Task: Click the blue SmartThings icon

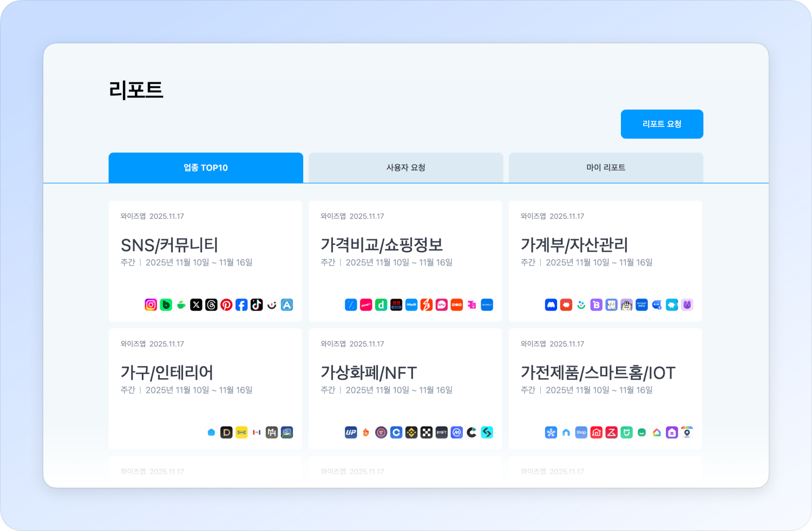Action: tap(551, 432)
